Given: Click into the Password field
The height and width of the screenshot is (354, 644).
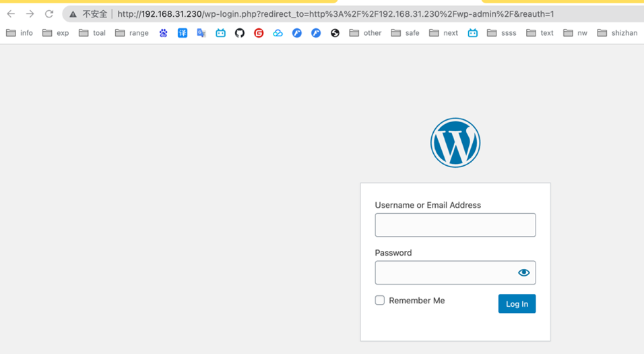Looking at the screenshot, I should tap(445, 272).
